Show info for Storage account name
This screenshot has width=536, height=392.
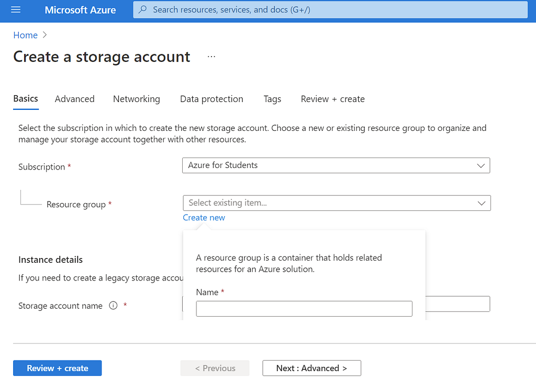click(113, 306)
